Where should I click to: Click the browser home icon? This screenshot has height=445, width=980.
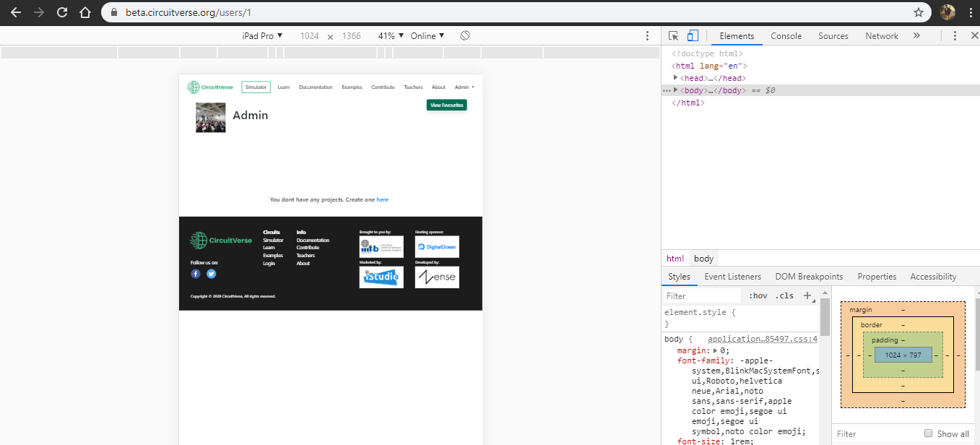point(85,12)
